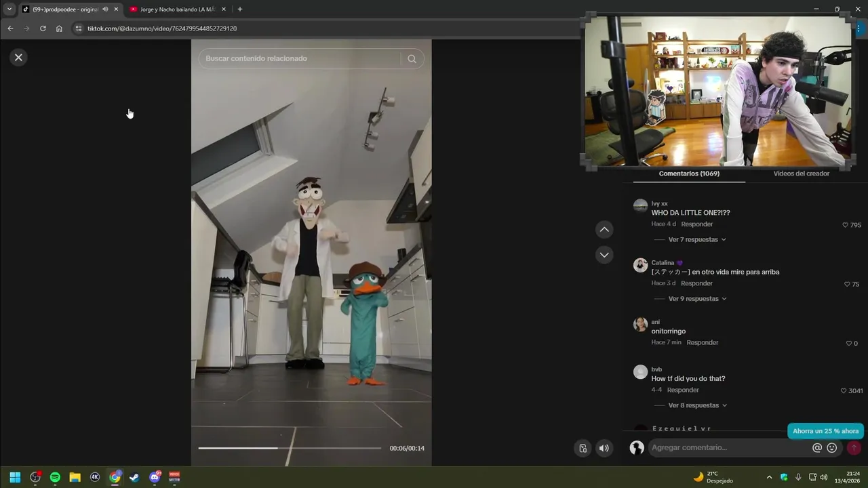The height and width of the screenshot is (488, 868).
Task: Click Responder under Catalina's comment
Action: coord(697,283)
